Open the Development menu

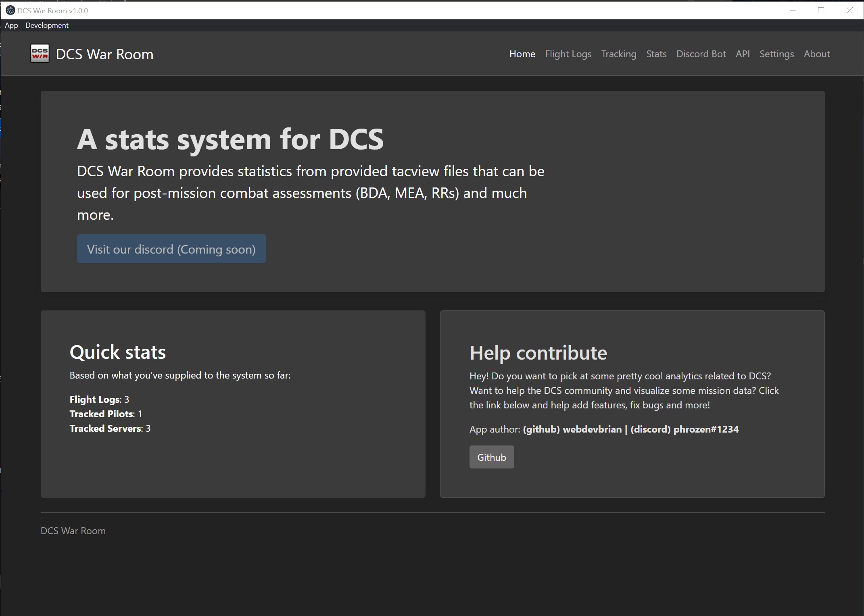(x=47, y=25)
